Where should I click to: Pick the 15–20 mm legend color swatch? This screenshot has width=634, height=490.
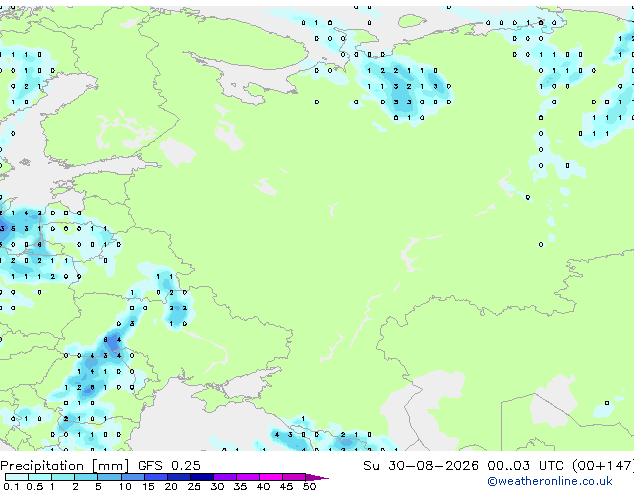click(156, 477)
